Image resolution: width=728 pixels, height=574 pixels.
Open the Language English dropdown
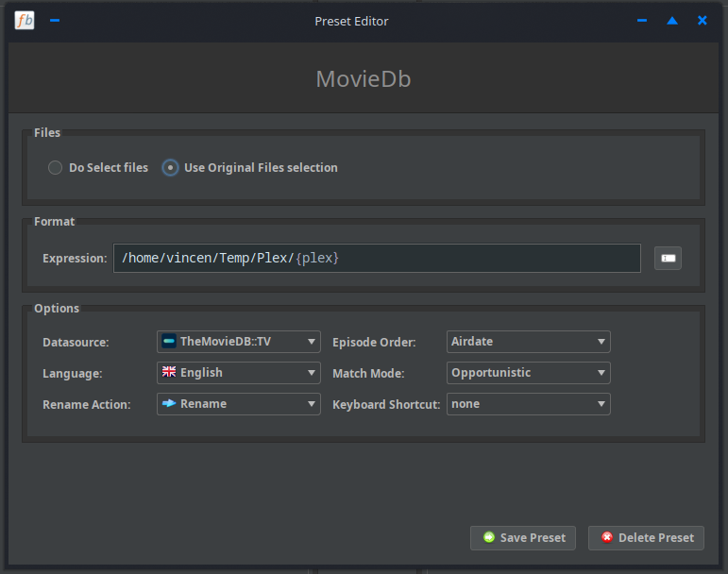pos(239,373)
